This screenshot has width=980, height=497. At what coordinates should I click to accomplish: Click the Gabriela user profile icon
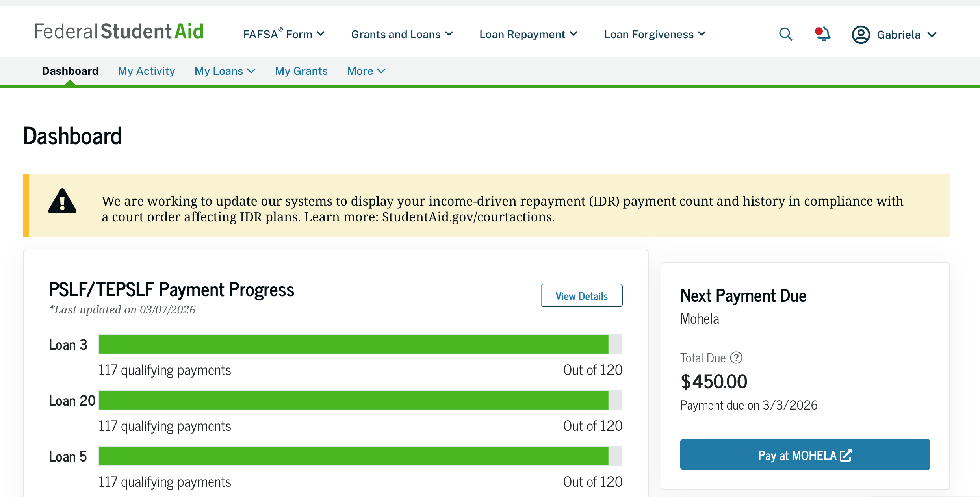[x=861, y=35]
